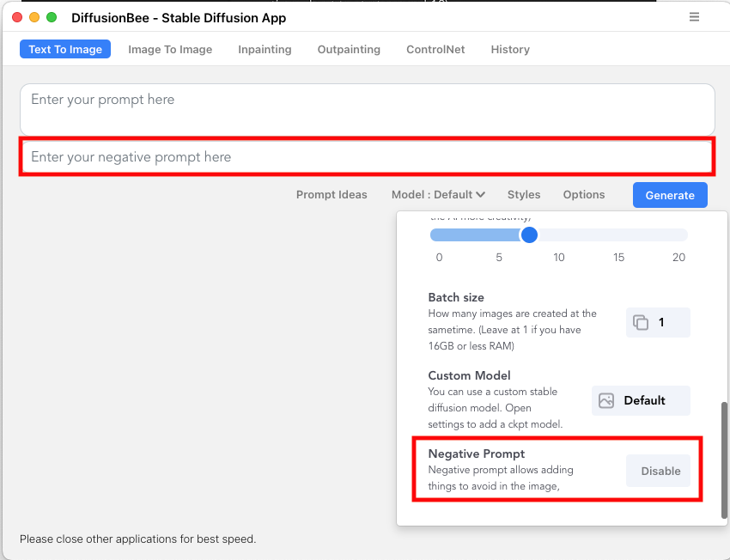The width and height of the screenshot is (730, 560).
Task: Close the DiffusionBee window
Action: tap(17, 17)
